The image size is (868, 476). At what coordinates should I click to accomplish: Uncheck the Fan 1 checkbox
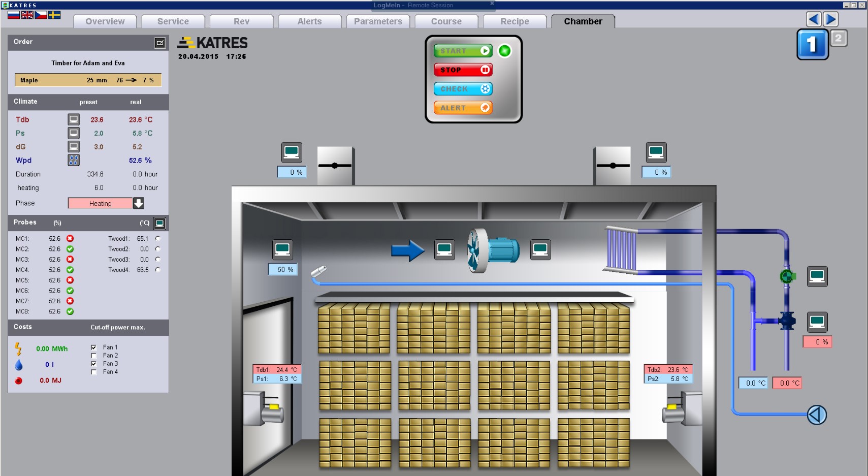pyautogui.click(x=93, y=347)
